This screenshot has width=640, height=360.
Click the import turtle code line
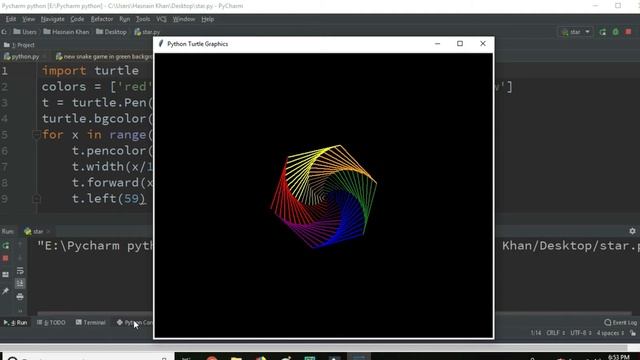click(90, 71)
